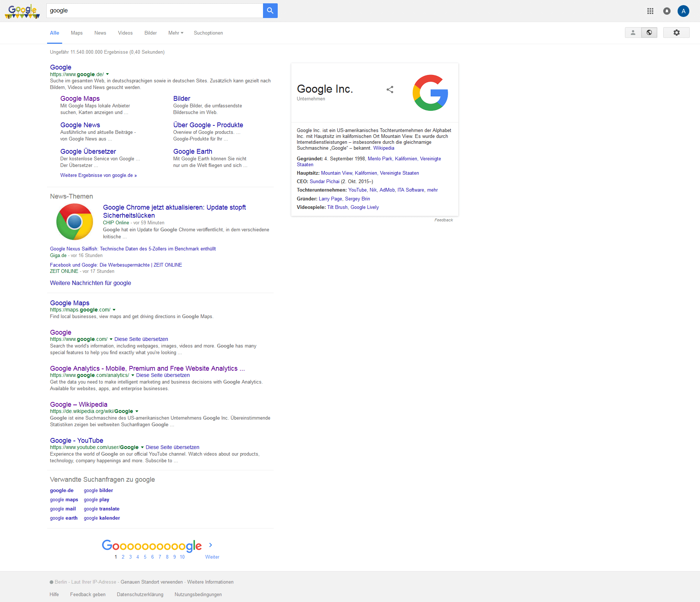Open the Google Analytics result
The height and width of the screenshot is (602, 700).
click(x=148, y=368)
